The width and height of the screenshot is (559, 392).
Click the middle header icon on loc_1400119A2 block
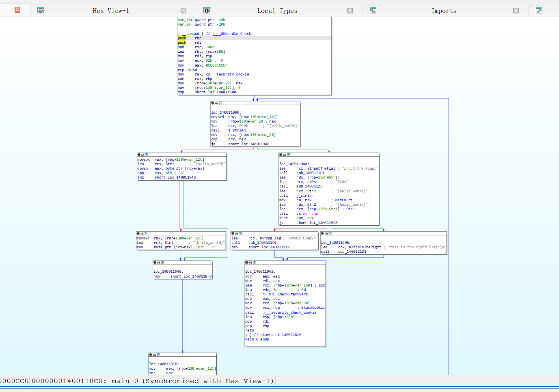250,263
